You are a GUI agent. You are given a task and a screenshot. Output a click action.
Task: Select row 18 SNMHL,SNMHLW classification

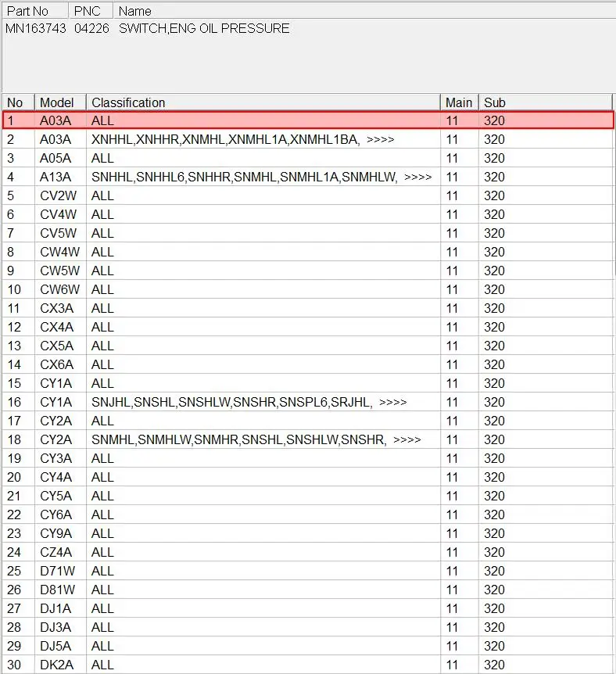pos(239,439)
